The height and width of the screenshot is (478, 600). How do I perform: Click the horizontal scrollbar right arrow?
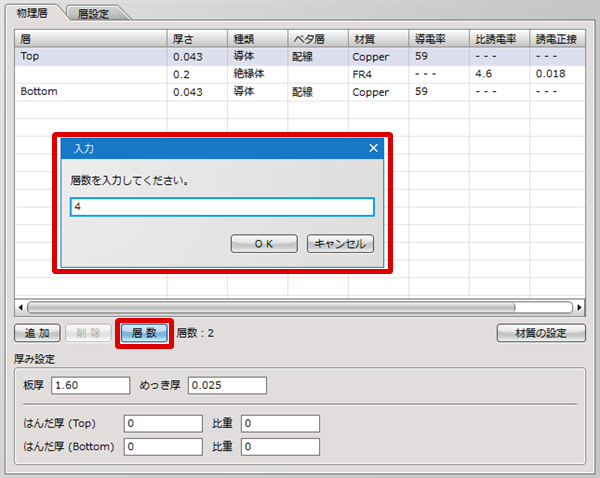point(579,307)
